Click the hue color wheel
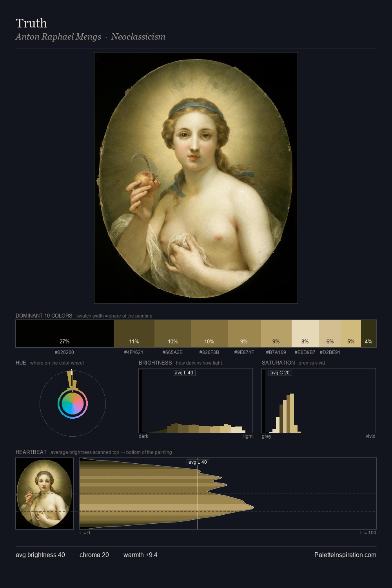 pyautogui.click(x=73, y=404)
